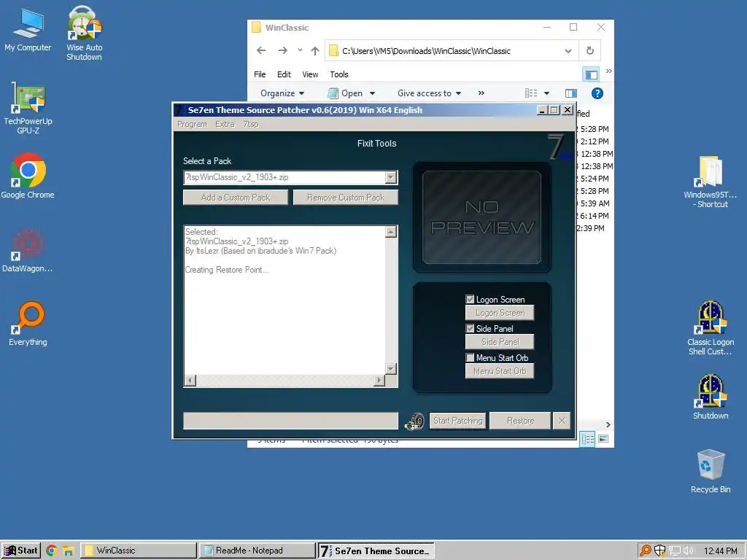Open the Recycle Bin icon
The height and width of the screenshot is (560, 747).
[711, 471]
